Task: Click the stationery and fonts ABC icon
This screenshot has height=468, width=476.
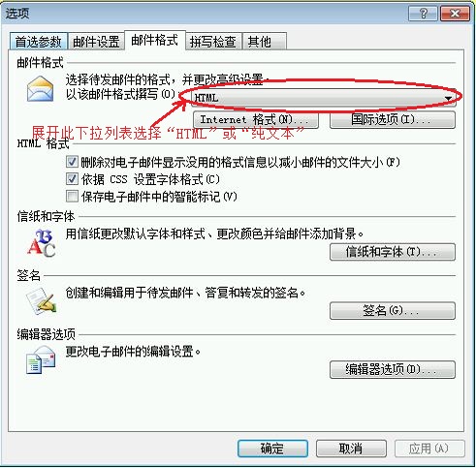Action: point(42,243)
